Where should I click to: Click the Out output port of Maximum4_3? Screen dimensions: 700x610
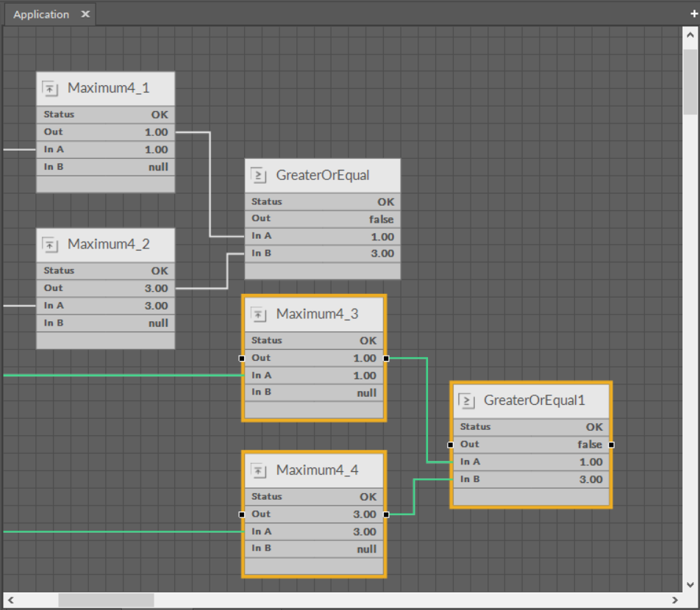(385, 359)
